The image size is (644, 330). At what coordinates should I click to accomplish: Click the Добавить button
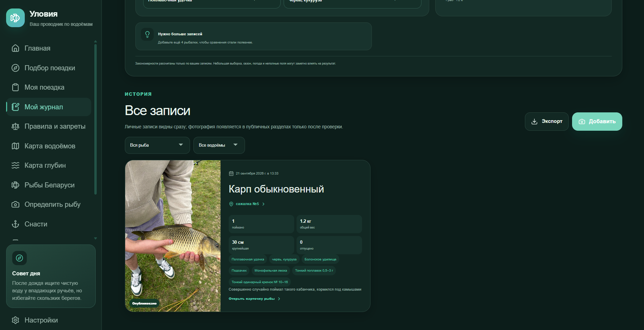tap(597, 122)
